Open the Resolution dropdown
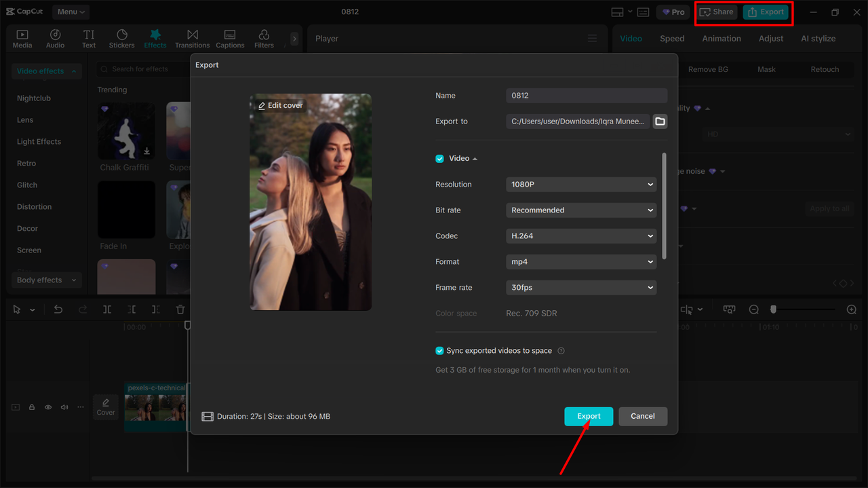 pyautogui.click(x=580, y=184)
